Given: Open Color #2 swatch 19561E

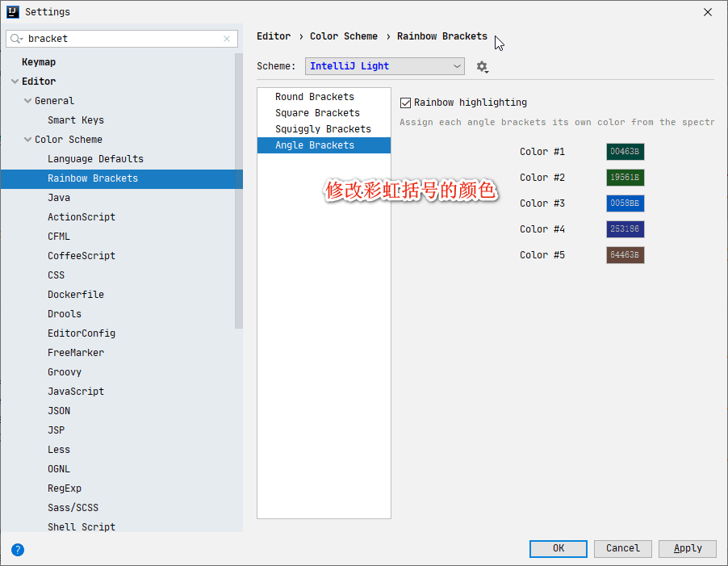Looking at the screenshot, I should tap(625, 178).
